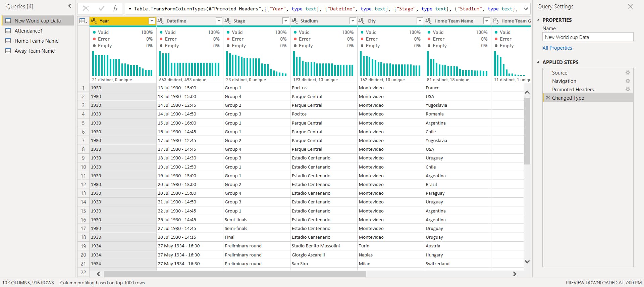The height and width of the screenshot is (287, 644).
Task: Click the cancel (X) formula bar icon
Action: 86,9
